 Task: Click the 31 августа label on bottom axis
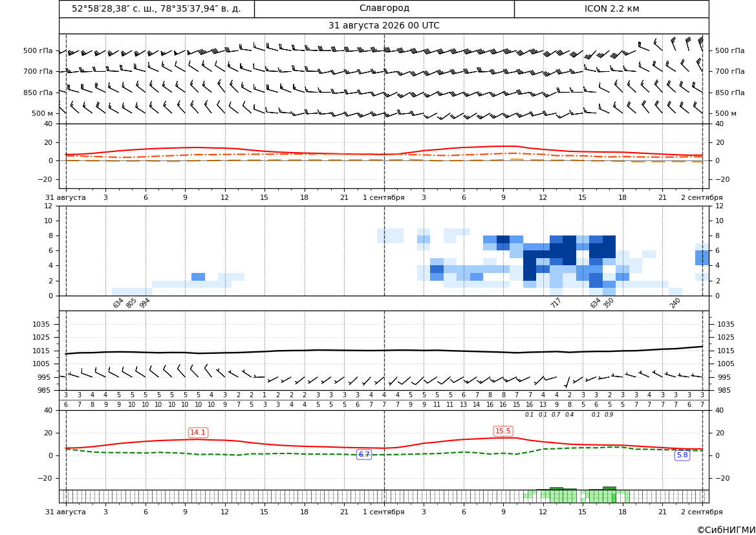[x=65, y=512]
